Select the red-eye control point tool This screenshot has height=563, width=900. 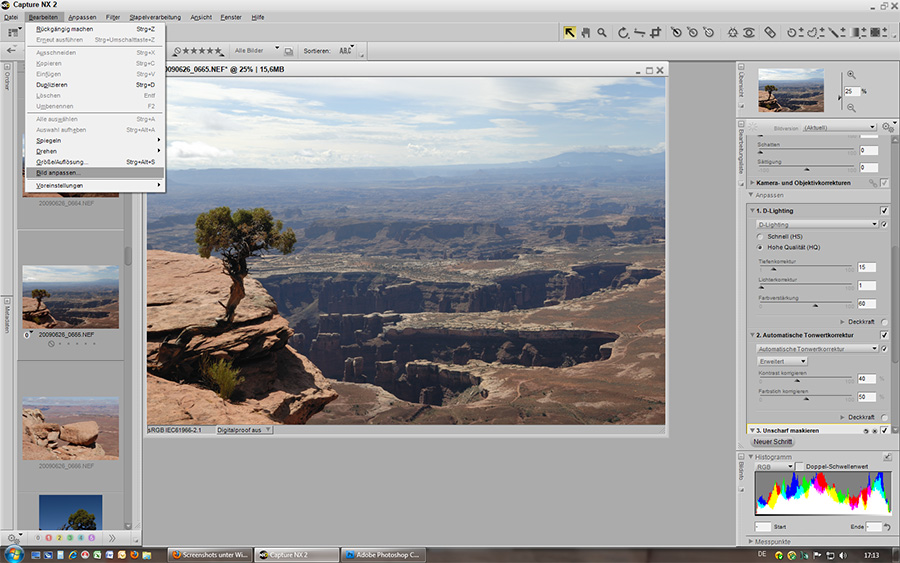click(749, 33)
